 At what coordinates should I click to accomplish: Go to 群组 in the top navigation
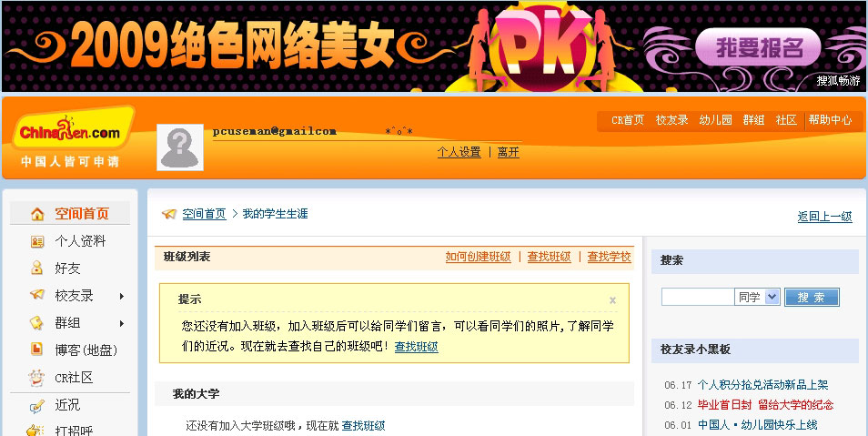click(753, 119)
